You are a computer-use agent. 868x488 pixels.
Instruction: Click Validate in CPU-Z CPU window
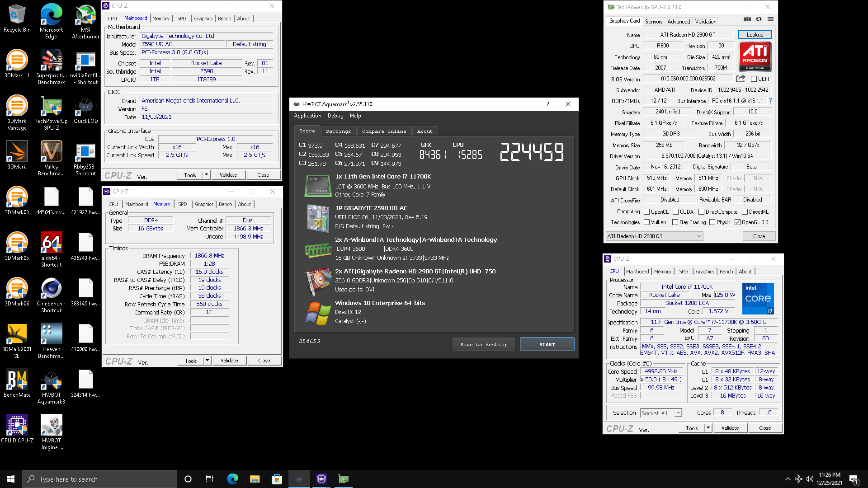(x=730, y=428)
